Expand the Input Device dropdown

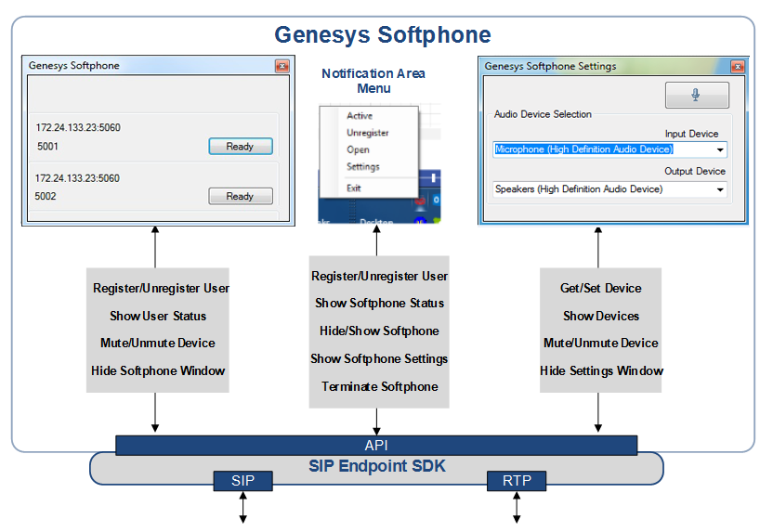pyautogui.click(x=719, y=149)
